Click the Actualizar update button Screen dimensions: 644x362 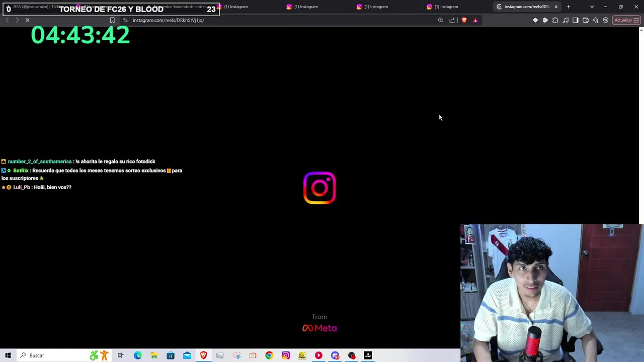point(623,20)
